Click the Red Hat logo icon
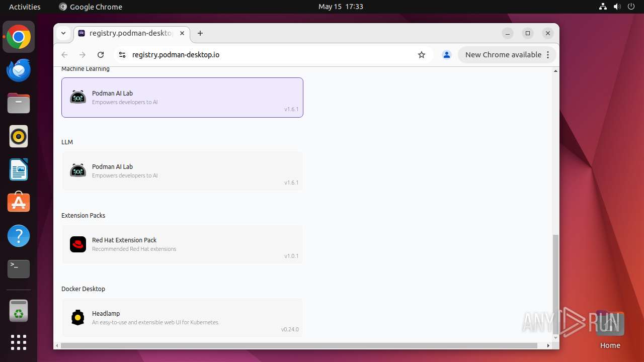644x362 pixels. tap(78, 244)
